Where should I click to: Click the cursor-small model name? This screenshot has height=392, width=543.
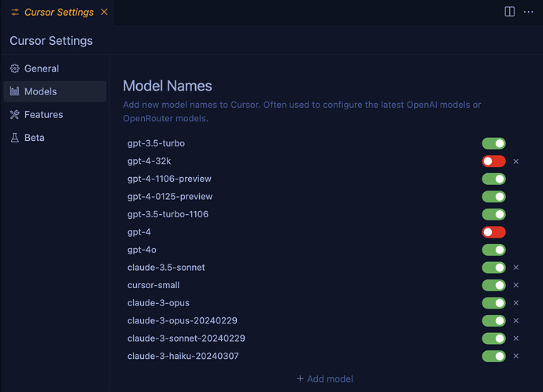[153, 285]
